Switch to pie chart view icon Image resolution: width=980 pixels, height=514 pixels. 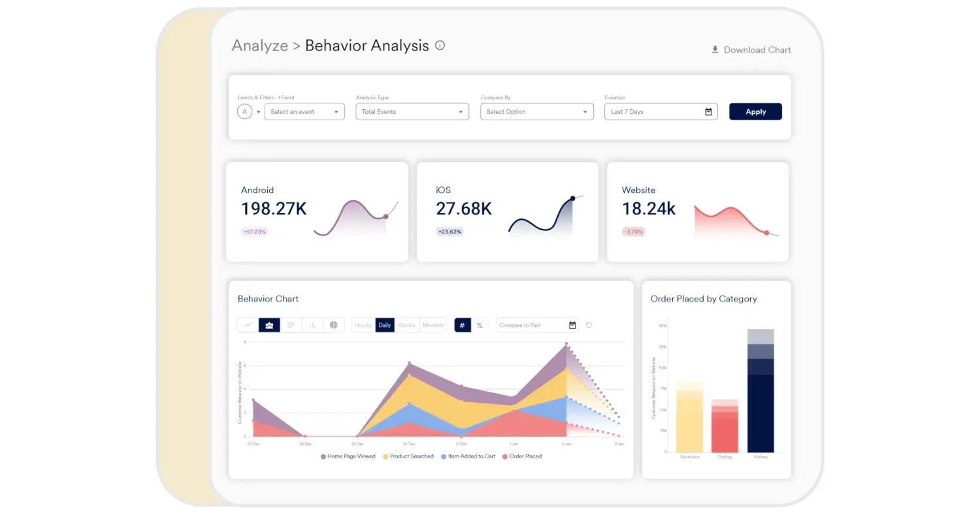[334, 325]
